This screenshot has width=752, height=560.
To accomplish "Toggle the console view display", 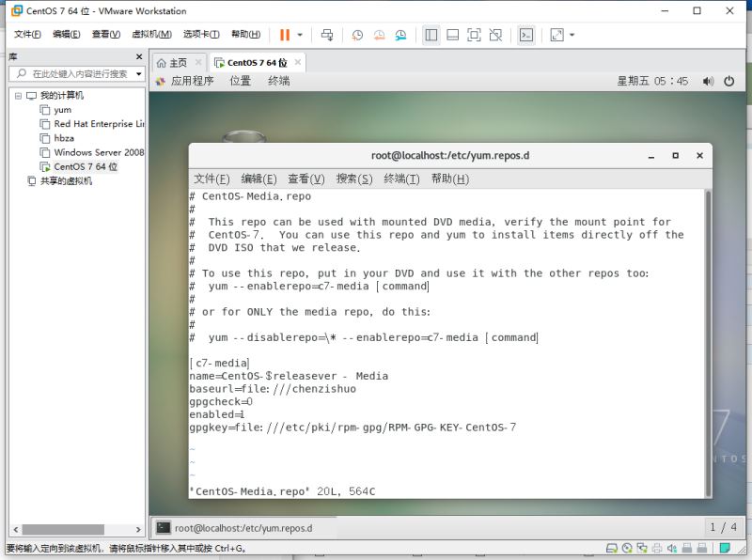I will click(x=527, y=35).
